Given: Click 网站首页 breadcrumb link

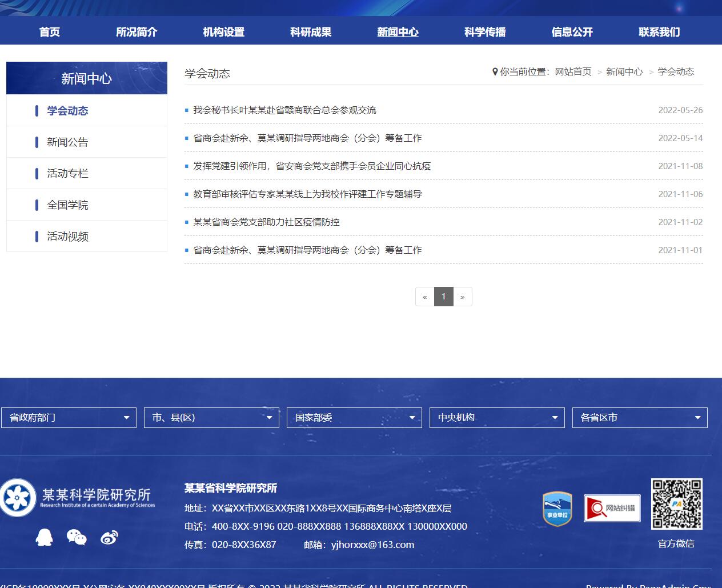Looking at the screenshot, I should pyautogui.click(x=573, y=72).
